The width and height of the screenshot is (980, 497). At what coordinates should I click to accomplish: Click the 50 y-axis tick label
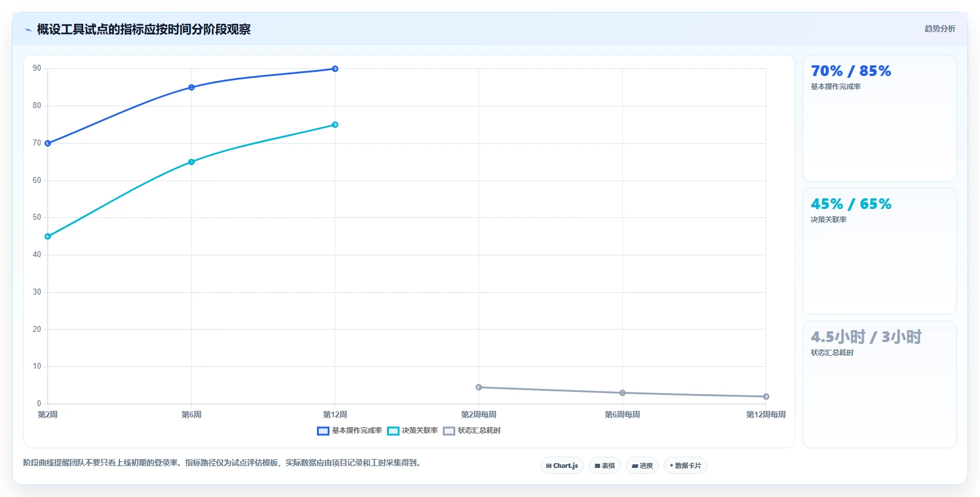click(37, 217)
